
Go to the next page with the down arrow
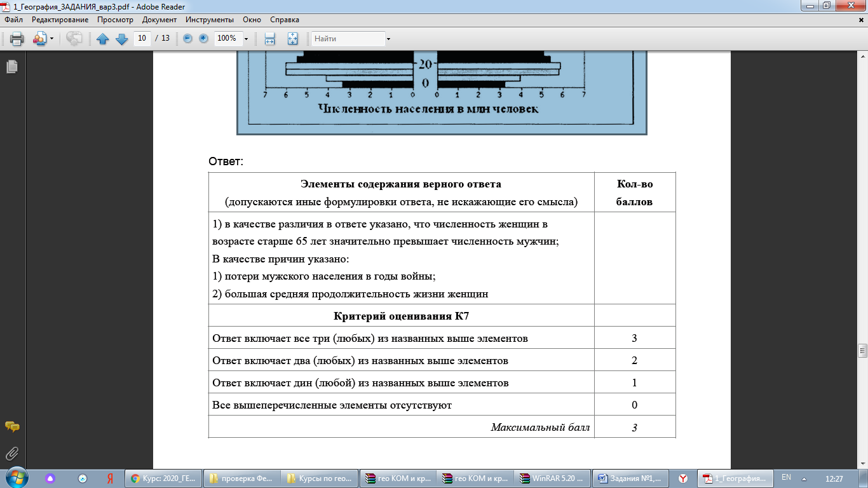(122, 39)
